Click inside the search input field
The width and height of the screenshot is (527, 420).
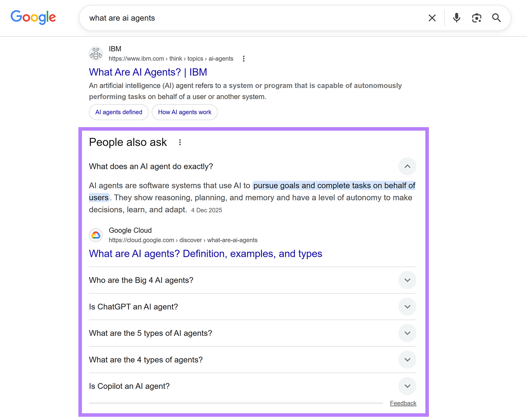click(231, 18)
